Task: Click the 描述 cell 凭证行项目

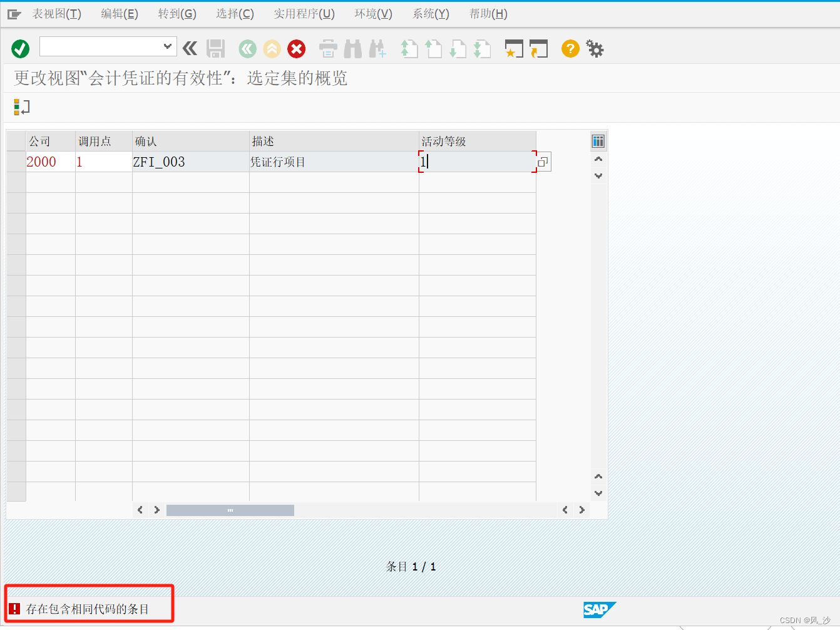Action: (334, 162)
